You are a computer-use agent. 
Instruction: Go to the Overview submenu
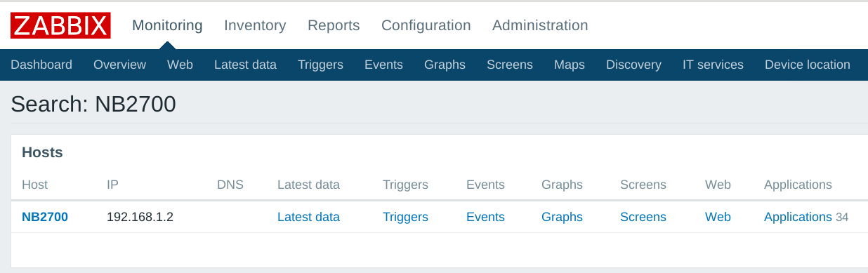click(x=119, y=65)
